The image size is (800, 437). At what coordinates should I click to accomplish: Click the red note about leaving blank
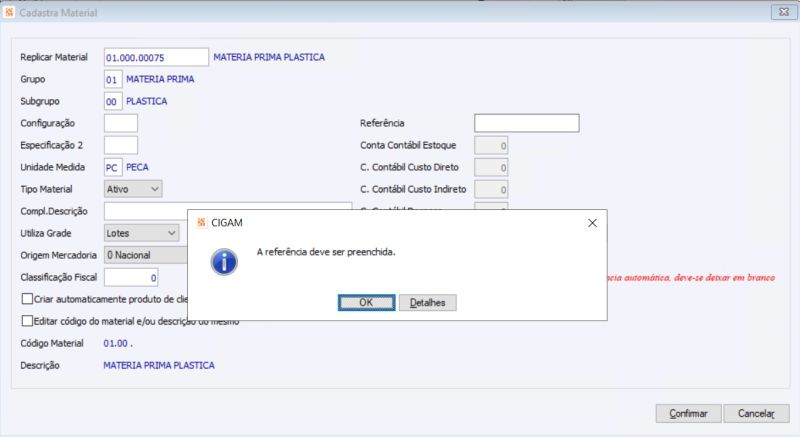[x=691, y=277]
